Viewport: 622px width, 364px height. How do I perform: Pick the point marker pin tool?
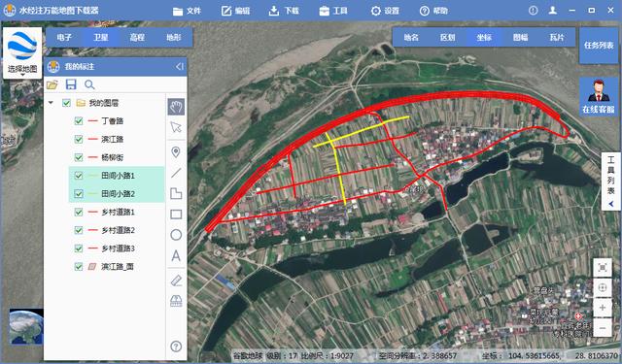click(x=176, y=152)
